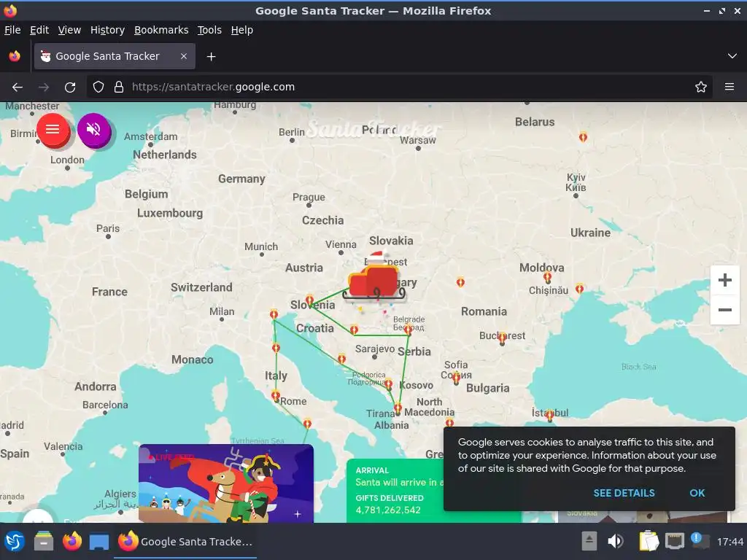Open the Live Feed reindeer card
Image resolution: width=747 pixels, height=560 pixels.
(x=226, y=483)
